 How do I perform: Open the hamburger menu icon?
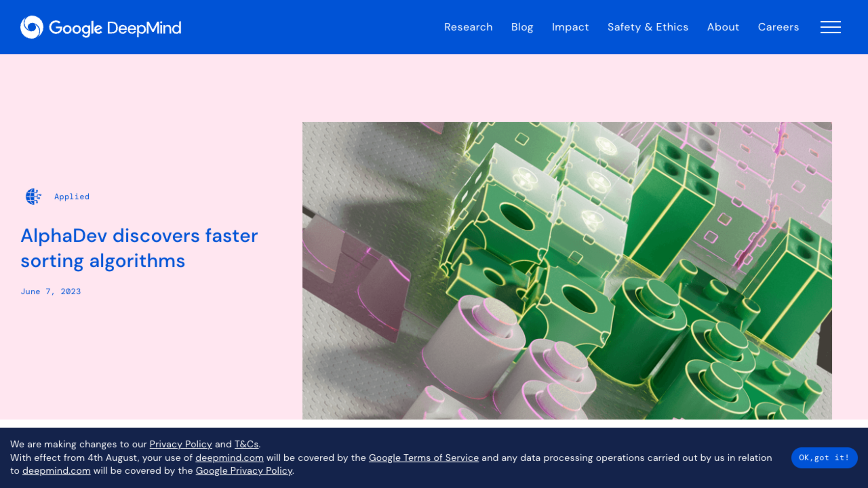pos(830,27)
